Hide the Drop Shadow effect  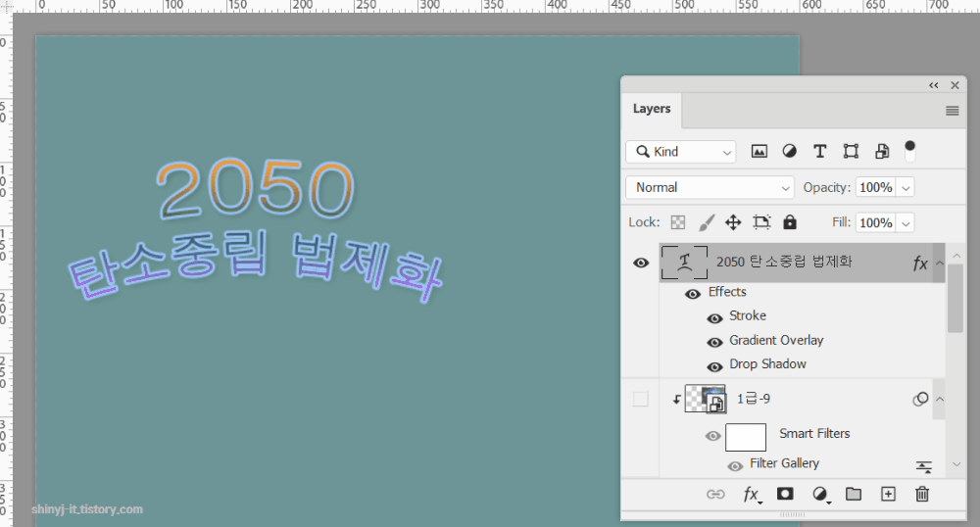click(x=714, y=366)
